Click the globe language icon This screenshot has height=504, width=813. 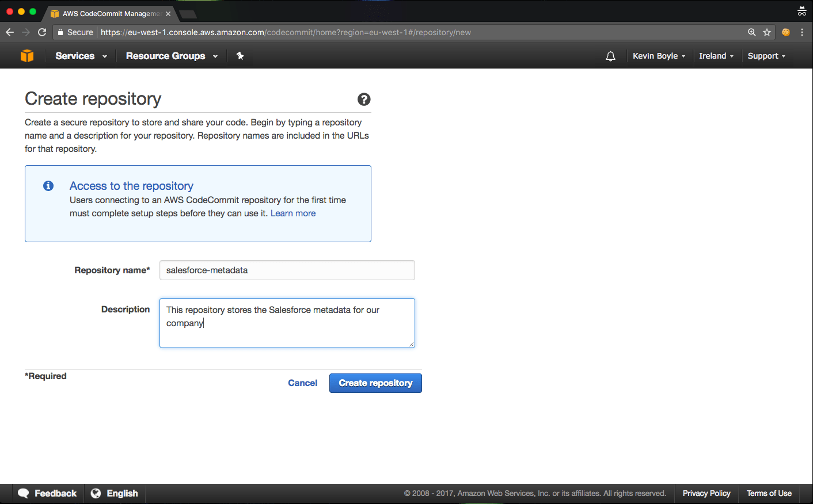tap(96, 494)
